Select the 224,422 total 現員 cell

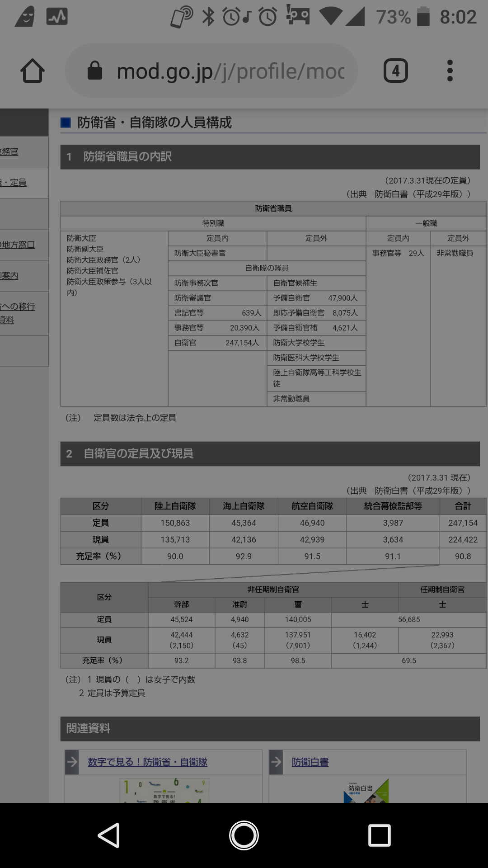point(463,539)
